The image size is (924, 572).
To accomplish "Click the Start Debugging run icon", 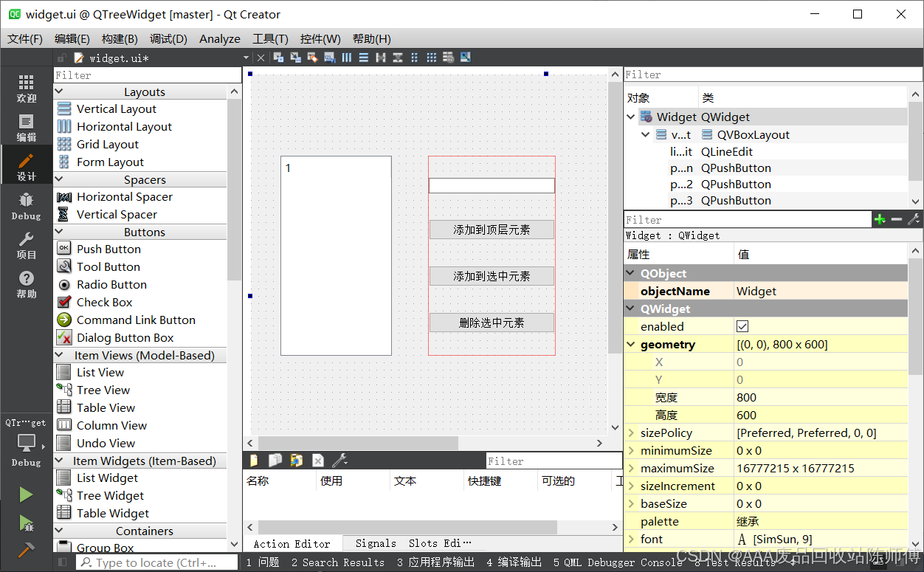I will point(26,523).
